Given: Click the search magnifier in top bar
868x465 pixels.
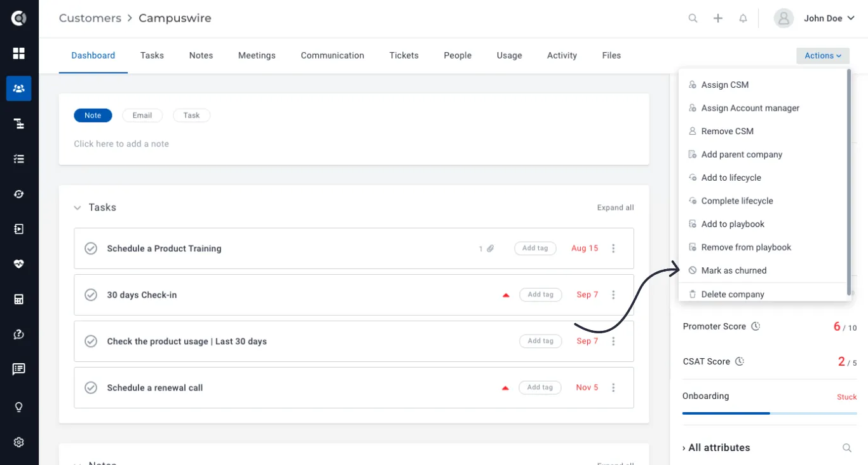Looking at the screenshot, I should (x=693, y=18).
